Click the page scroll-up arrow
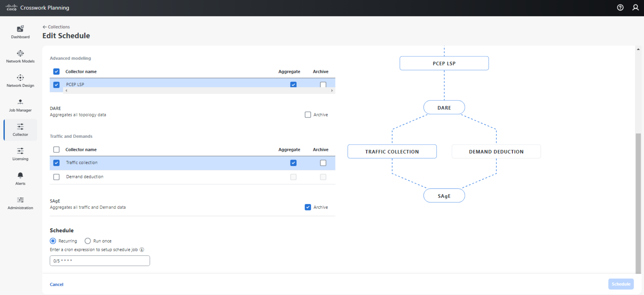This screenshot has height=295, width=644. point(638,49)
